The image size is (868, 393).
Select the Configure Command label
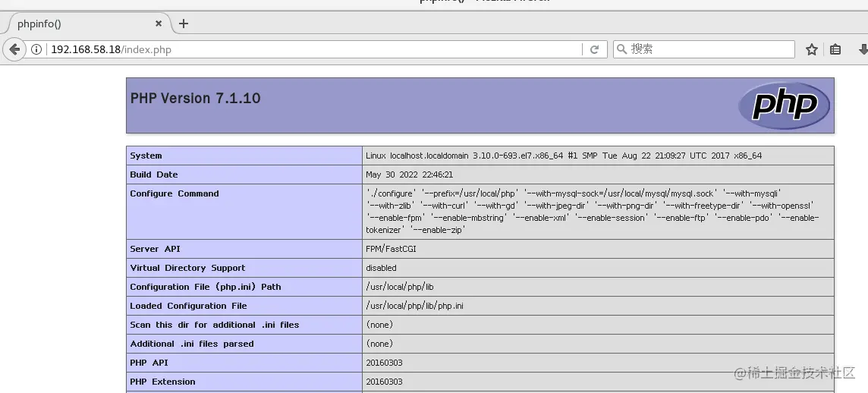click(175, 193)
